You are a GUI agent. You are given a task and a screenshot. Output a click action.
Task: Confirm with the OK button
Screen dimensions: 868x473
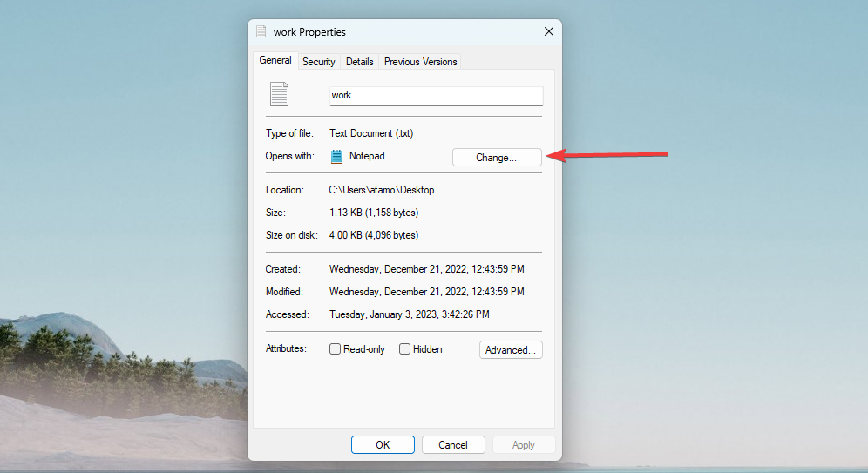[383, 444]
